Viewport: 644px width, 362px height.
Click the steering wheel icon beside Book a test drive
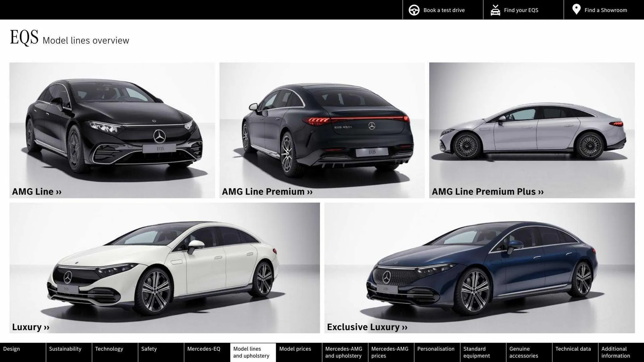(x=414, y=10)
